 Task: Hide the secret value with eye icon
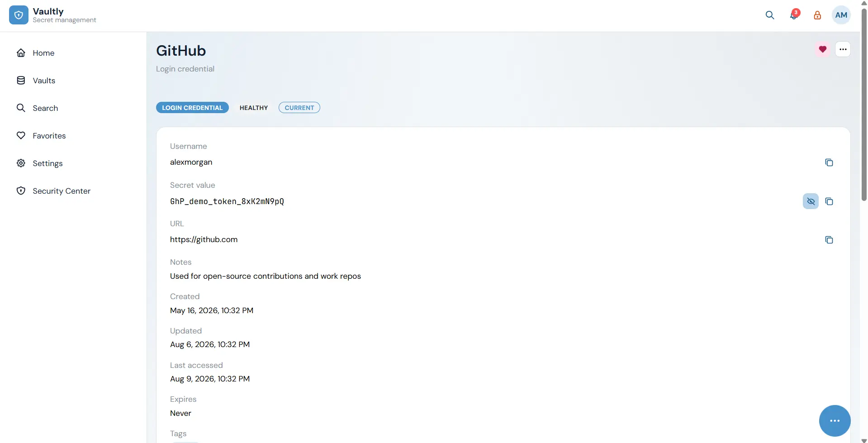tap(811, 201)
